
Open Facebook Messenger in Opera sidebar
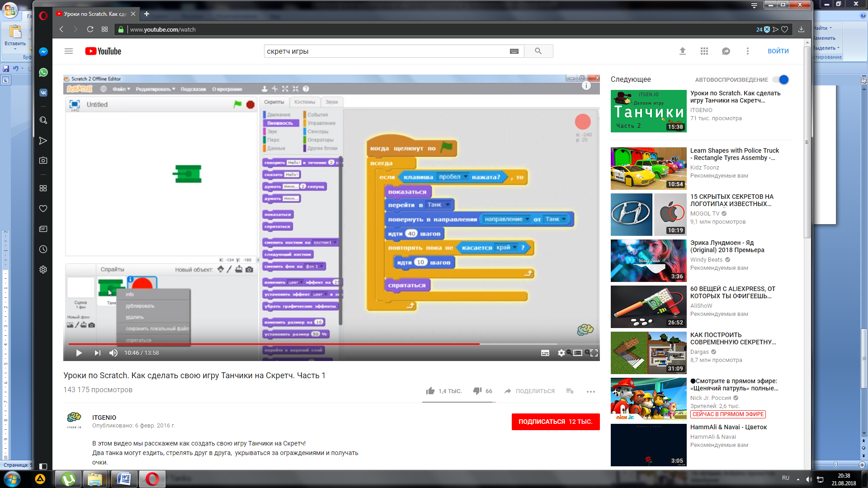tap(43, 52)
